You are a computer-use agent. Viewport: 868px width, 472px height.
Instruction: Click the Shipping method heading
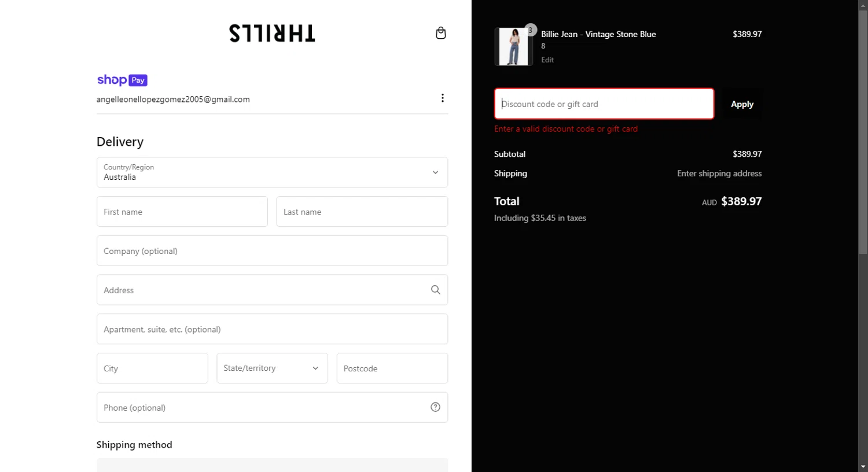pyautogui.click(x=134, y=445)
